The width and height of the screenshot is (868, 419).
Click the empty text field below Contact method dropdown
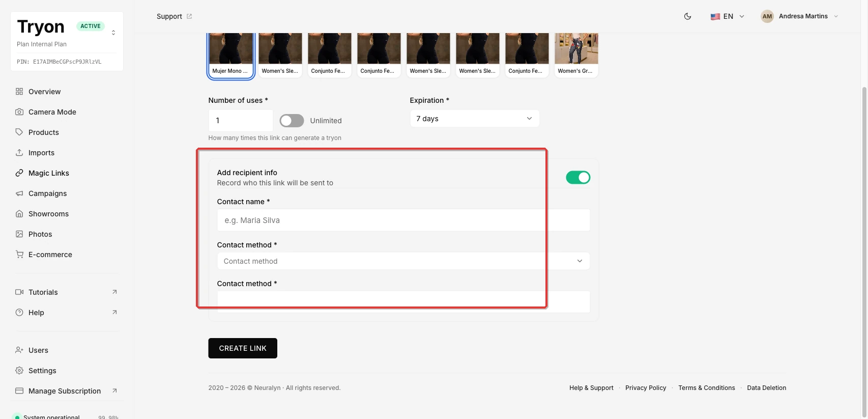[403, 302]
